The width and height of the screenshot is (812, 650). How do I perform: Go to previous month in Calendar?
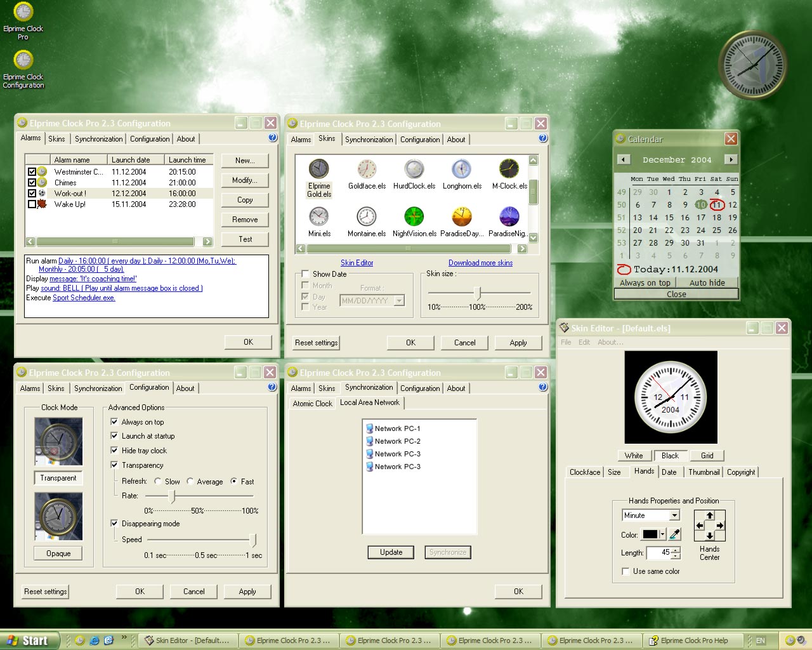624,159
